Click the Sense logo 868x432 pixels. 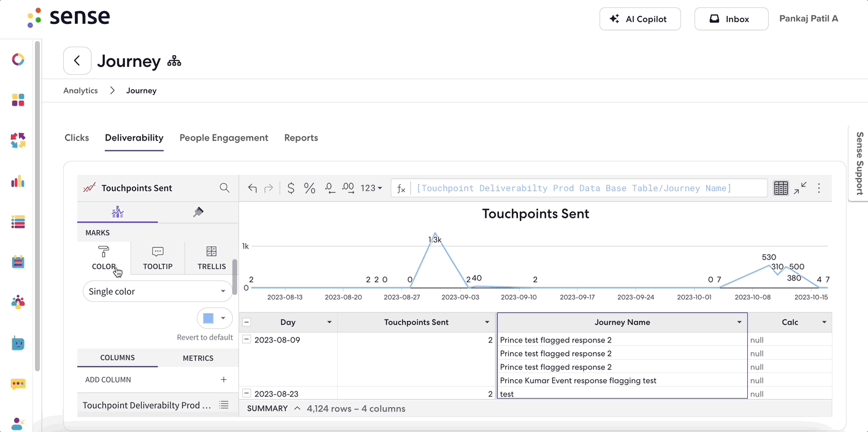[68, 17]
